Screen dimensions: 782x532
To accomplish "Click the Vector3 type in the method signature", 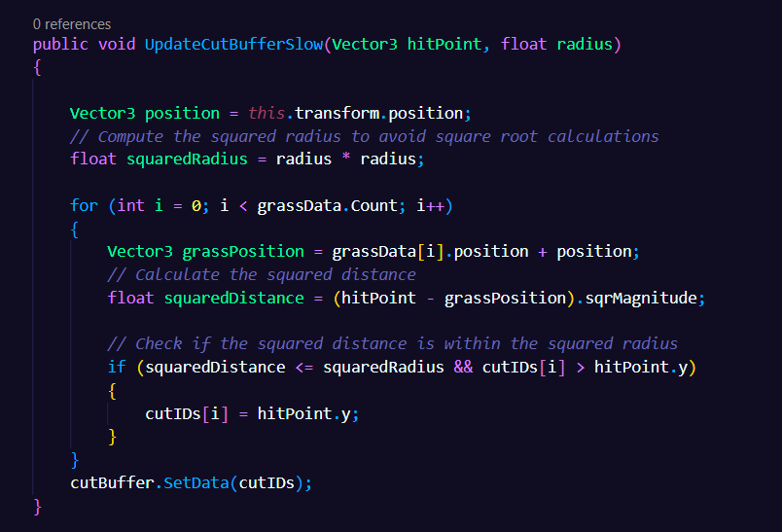I will point(365,45).
